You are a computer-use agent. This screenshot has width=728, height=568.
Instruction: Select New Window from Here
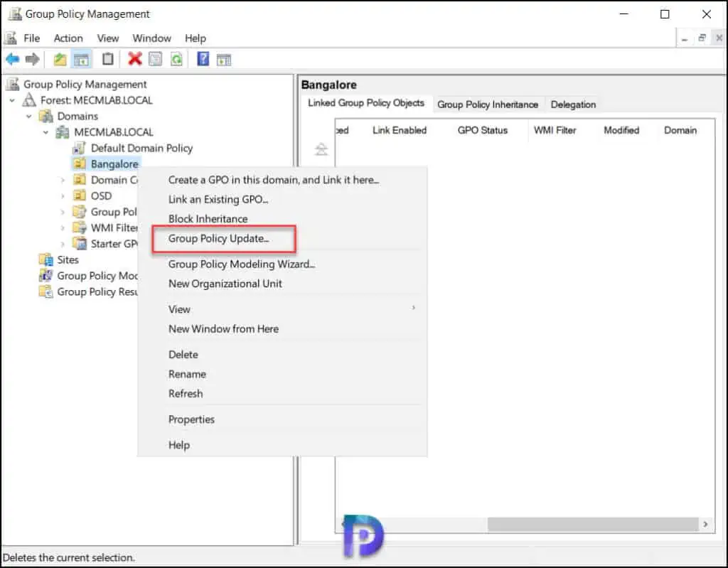pos(223,329)
